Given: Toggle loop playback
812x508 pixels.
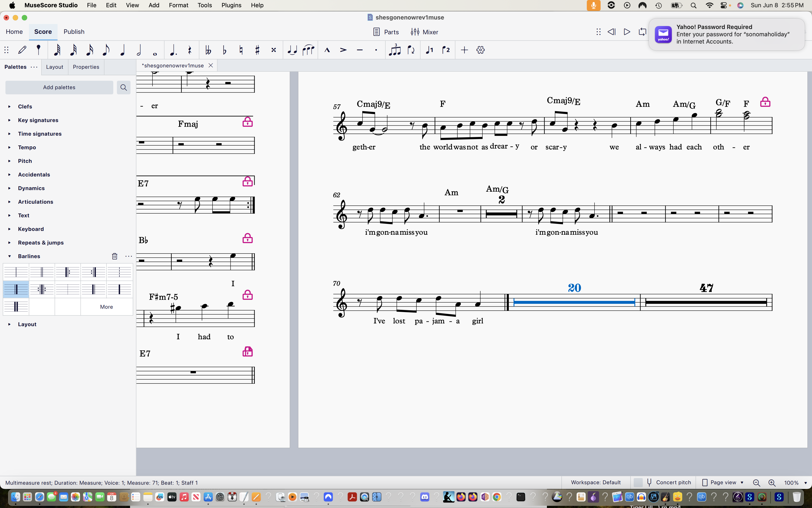Looking at the screenshot, I should point(642,32).
